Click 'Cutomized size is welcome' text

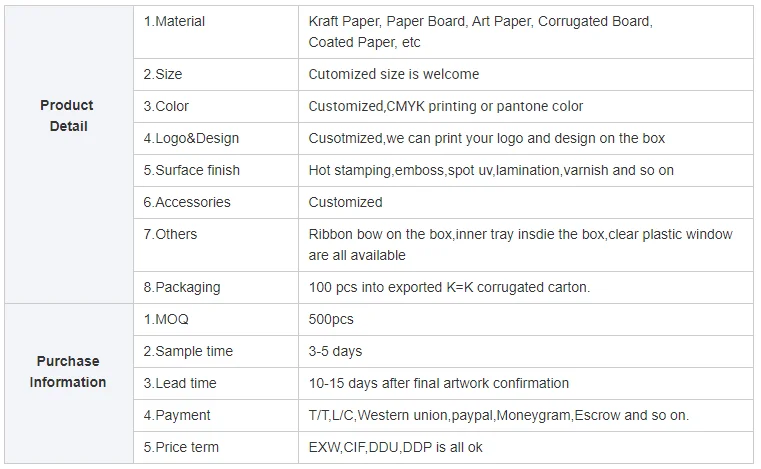393,74
